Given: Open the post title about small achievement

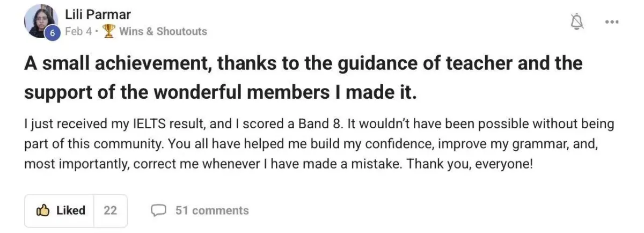Looking at the screenshot, I should pyautogui.click(x=303, y=78).
